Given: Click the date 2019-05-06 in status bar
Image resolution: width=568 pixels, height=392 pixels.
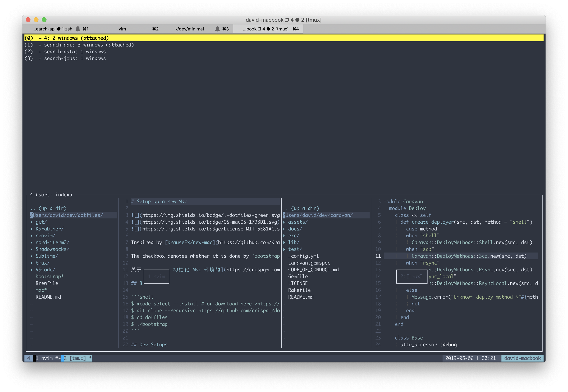Looking at the screenshot, I should coord(459,358).
